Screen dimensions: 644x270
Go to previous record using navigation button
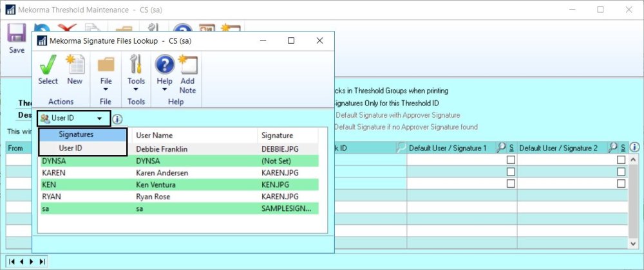point(22,262)
